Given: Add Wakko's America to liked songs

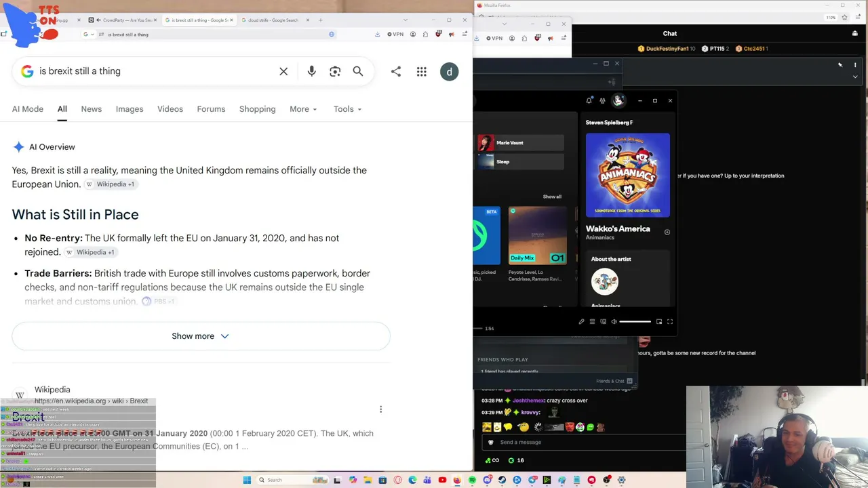Looking at the screenshot, I should point(667,232).
